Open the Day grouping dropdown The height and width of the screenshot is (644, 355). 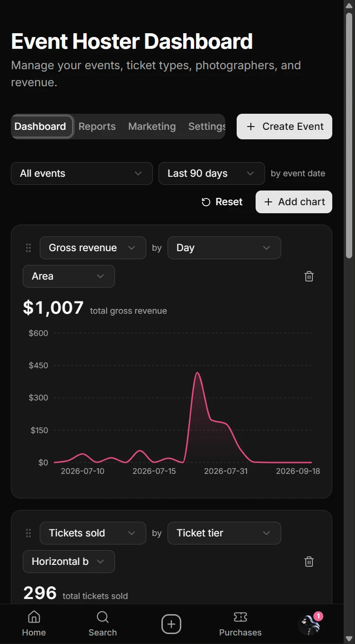coord(224,248)
